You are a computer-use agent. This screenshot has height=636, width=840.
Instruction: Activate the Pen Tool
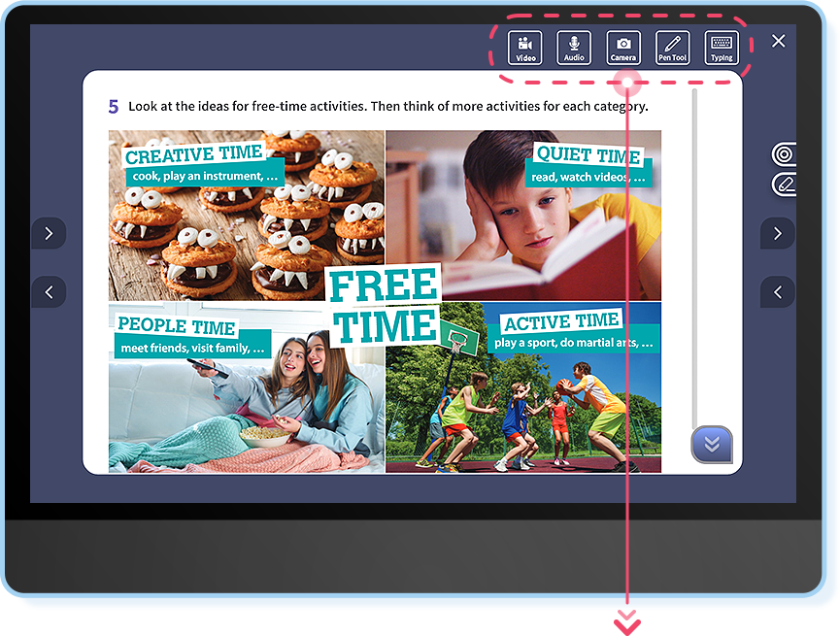[x=672, y=47]
